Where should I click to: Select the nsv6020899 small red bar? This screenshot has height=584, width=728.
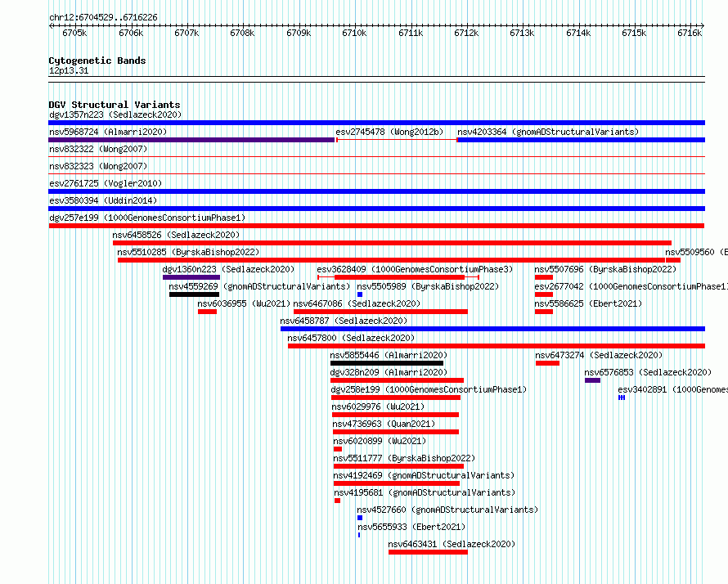338,449
